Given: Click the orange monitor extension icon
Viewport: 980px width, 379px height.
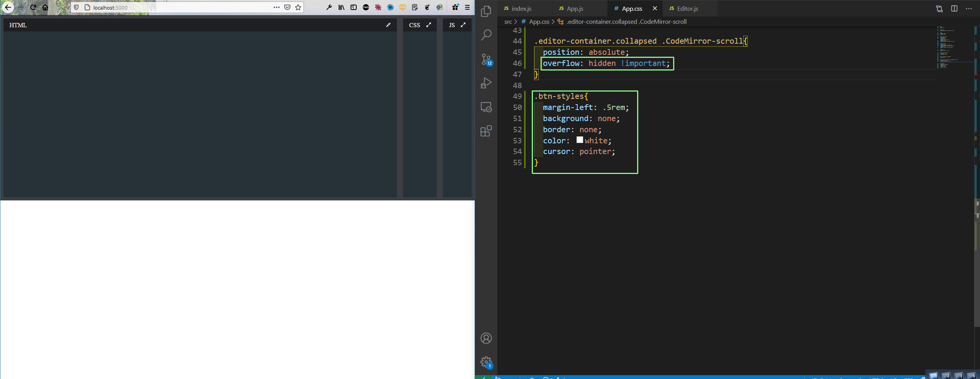Looking at the screenshot, I should click(403, 7).
